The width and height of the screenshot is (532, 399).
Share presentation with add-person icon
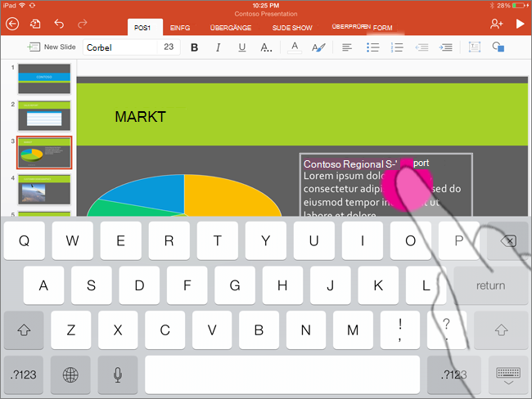click(x=496, y=24)
